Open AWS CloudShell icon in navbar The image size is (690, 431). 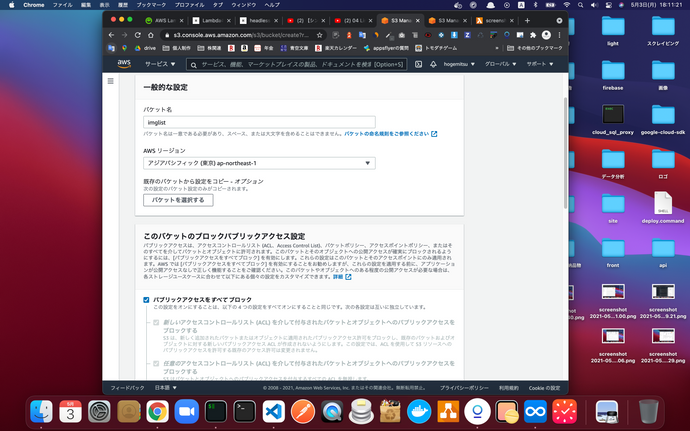(x=418, y=64)
